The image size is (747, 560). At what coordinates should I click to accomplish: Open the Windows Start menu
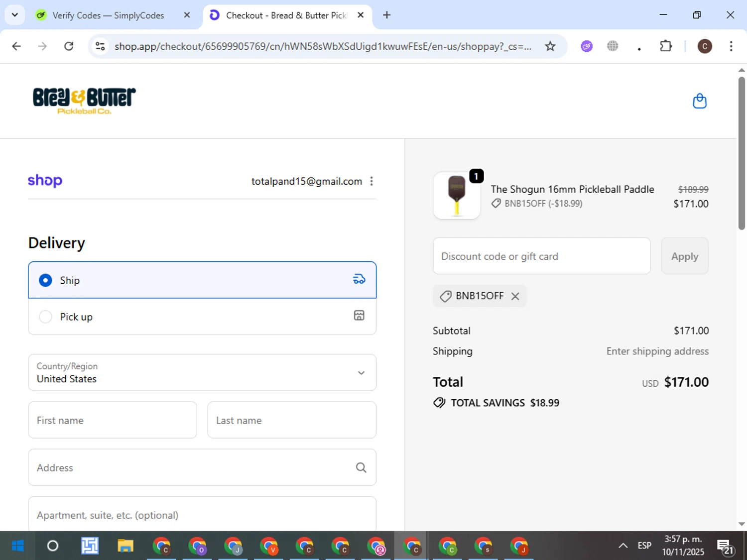pyautogui.click(x=17, y=546)
